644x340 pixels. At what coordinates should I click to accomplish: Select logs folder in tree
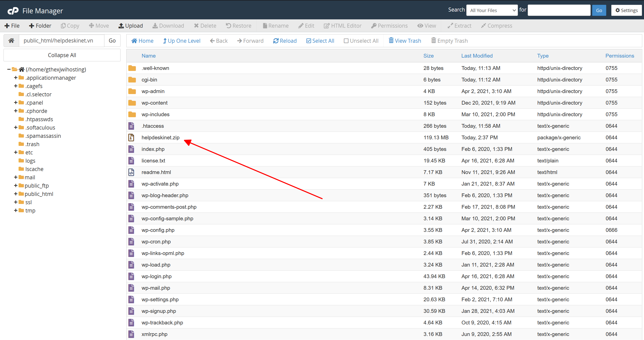[30, 161]
